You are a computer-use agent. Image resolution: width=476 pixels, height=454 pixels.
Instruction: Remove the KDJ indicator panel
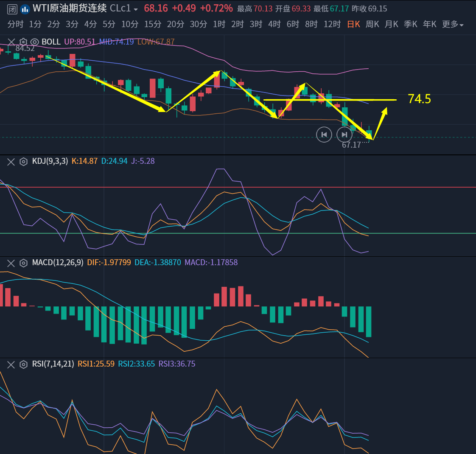pos(11,162)
